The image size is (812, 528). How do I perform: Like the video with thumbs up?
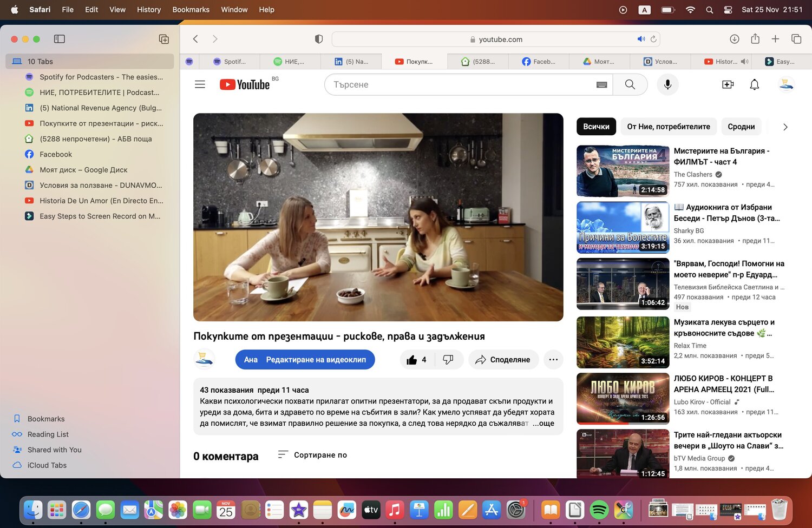click(x=416, y=360)
